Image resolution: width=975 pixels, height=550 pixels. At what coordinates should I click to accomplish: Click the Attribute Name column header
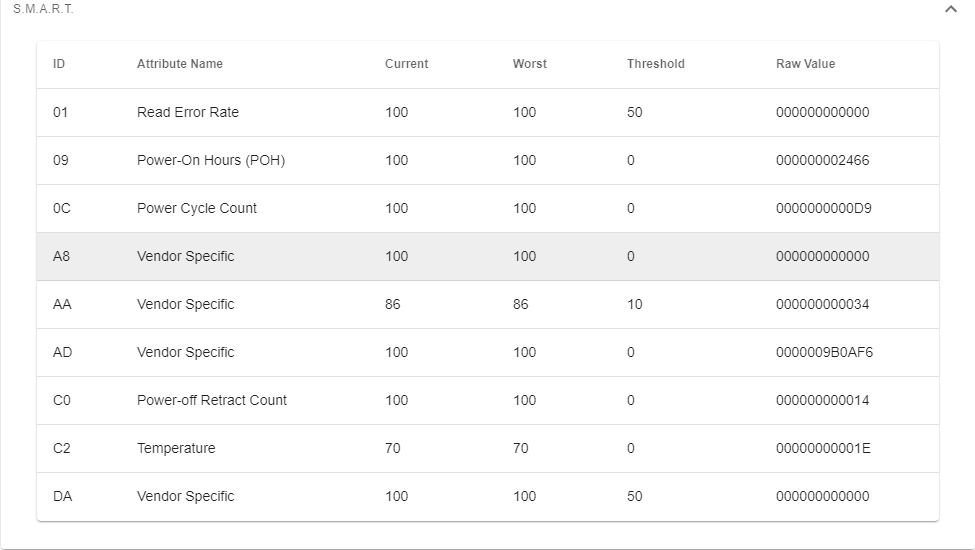(x=180, y=64)
